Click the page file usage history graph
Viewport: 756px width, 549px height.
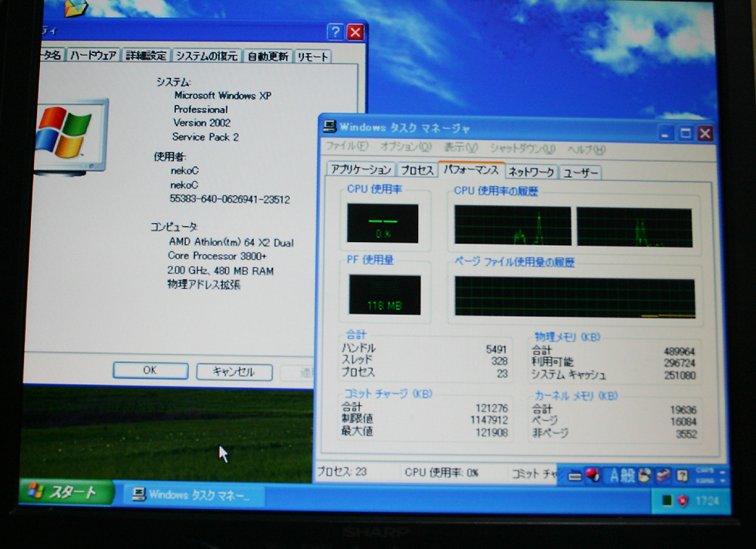pyautogui.click(x=575, y=297)
